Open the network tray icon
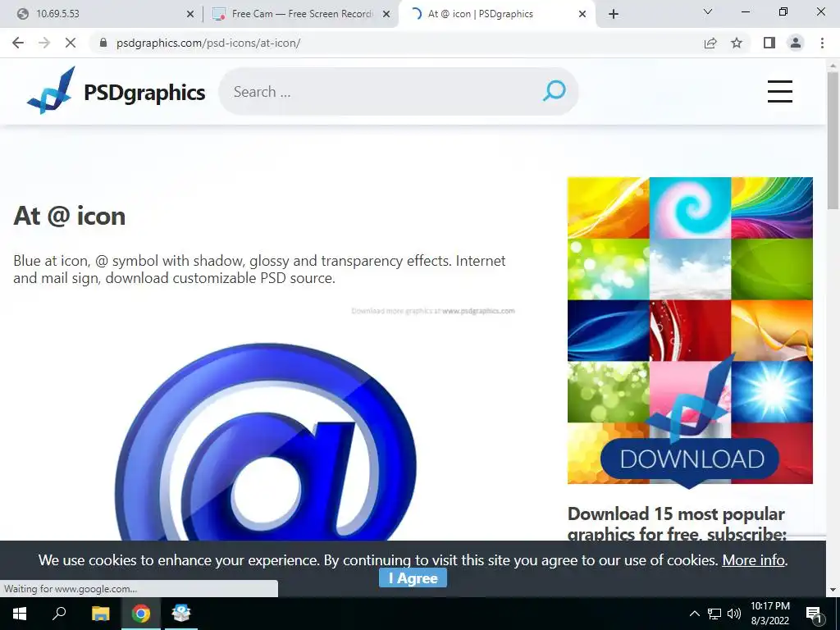This screenshot has height=630, width=840. (x=714, y=614)
